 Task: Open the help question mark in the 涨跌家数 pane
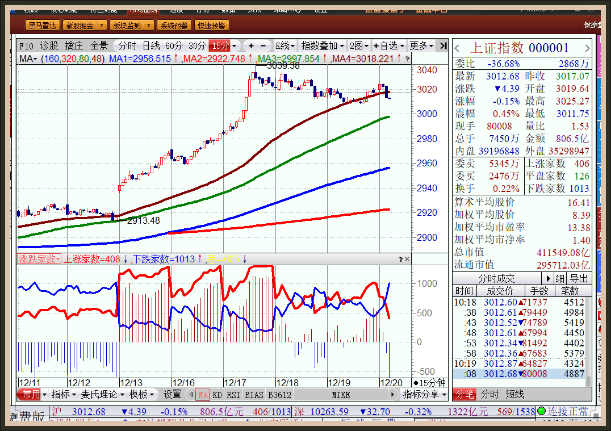point(401,259)
